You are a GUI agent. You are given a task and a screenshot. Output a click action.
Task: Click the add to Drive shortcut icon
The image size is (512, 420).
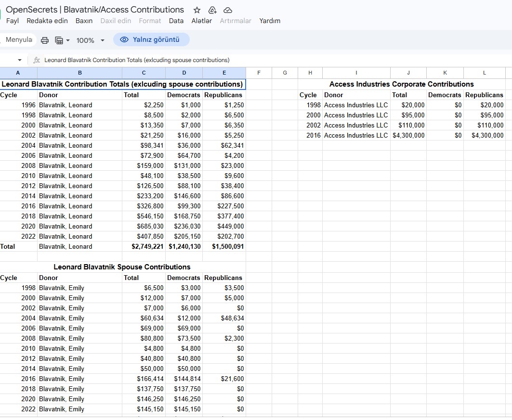[212, 10]
